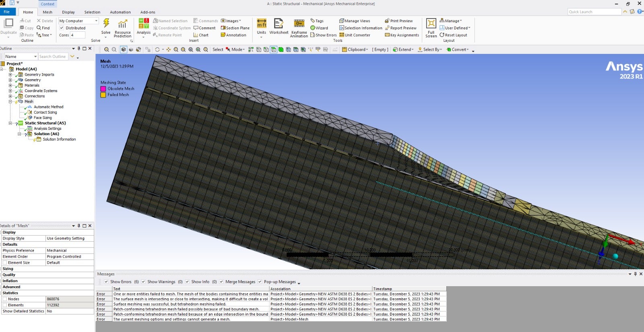Open the Clipboard dropdown button
The height and width of the screenshot is (332, 644).
coord(355,49)
